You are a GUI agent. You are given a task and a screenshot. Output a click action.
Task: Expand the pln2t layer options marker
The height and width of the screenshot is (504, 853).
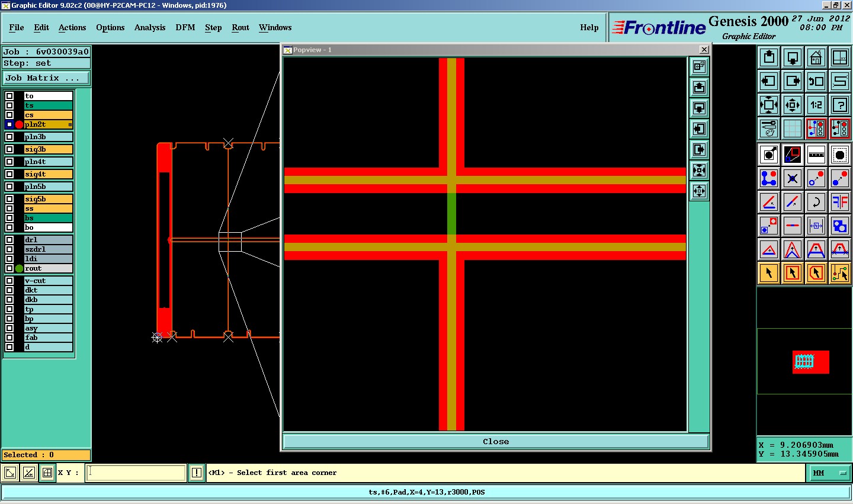coord(70,124)
